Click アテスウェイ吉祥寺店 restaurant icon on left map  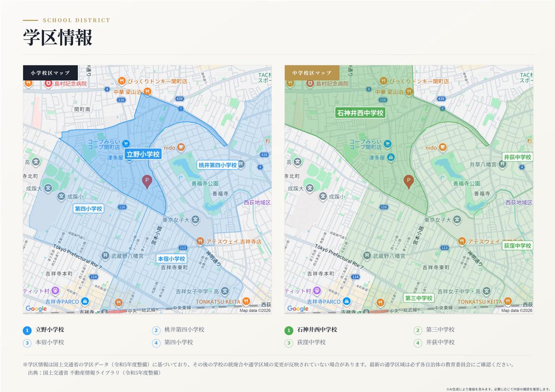199,241
